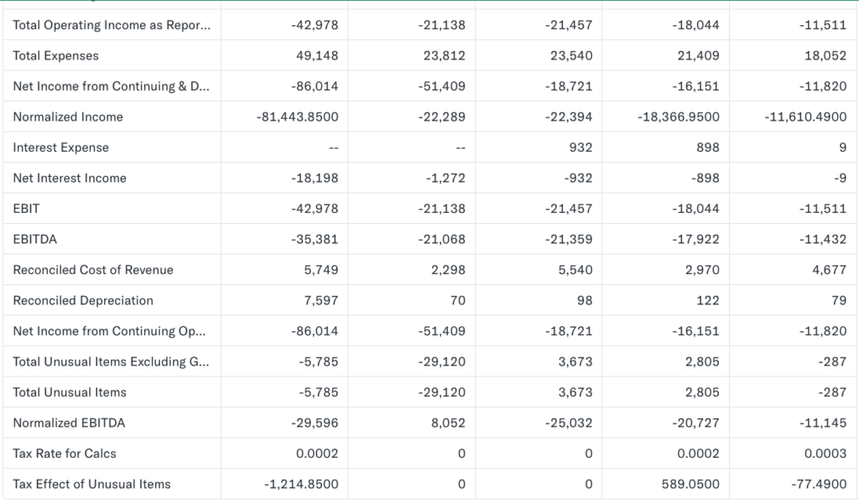
Task: Click the truncated Total Operating Income as Reported label
Action: click(x=112, y=25)
